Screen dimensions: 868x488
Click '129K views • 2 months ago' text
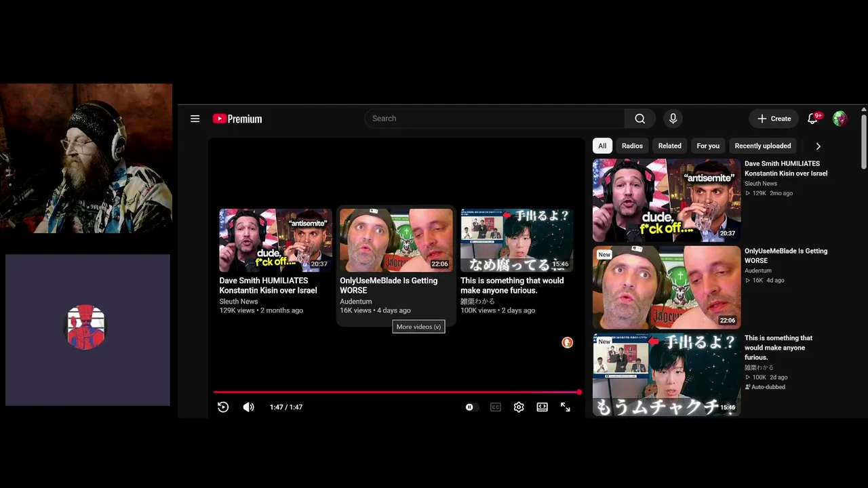261,310
